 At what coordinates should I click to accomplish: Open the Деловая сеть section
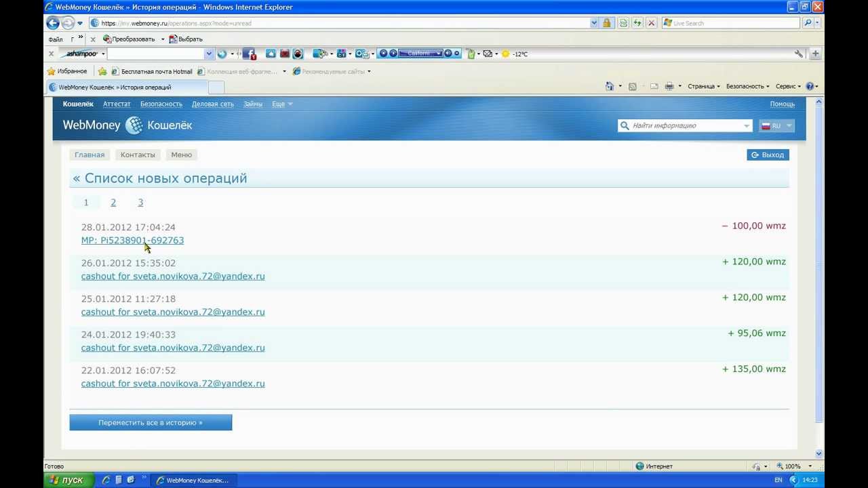coord(213,104)
